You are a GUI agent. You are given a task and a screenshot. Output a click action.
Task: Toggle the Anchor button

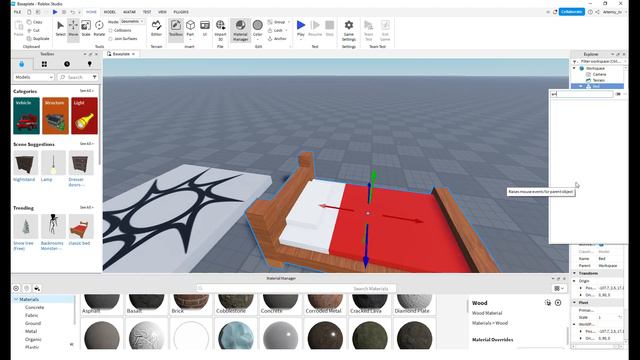(x=277, y=38)
